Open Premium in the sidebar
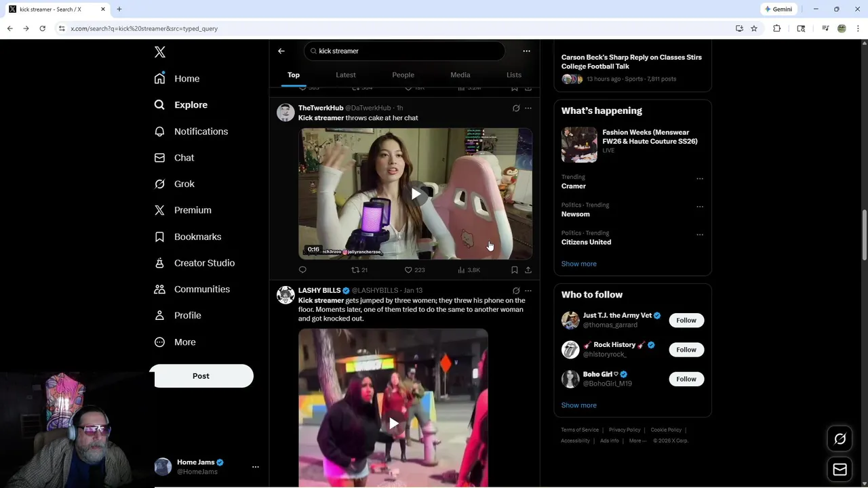 point(183,210)
